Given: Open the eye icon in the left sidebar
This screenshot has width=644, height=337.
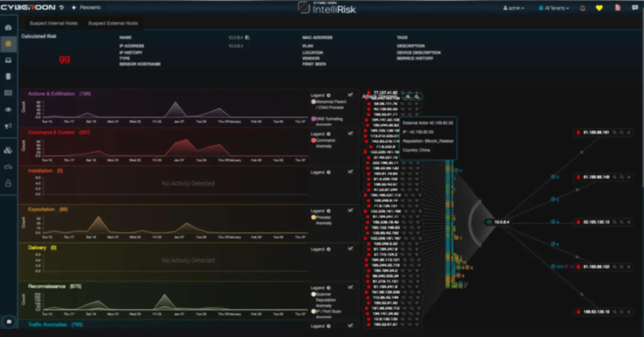Looking at the screenshot, I should click(8, 110).
